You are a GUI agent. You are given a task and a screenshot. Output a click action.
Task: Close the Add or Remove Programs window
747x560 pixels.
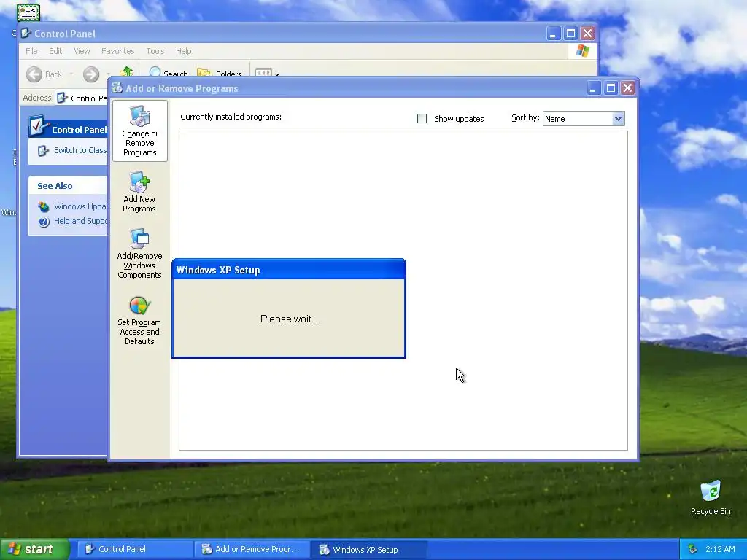coord(628,88)
